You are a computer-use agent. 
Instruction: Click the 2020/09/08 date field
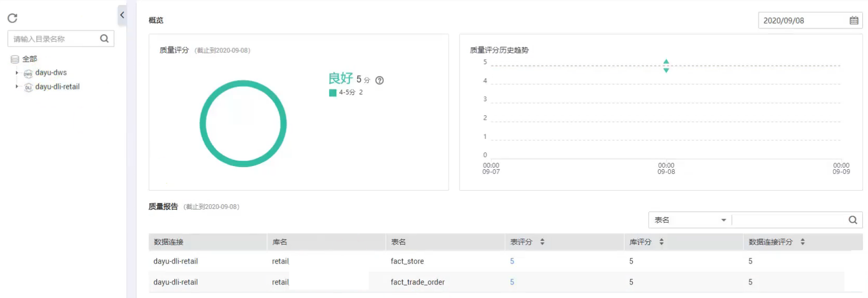point(801,20)
